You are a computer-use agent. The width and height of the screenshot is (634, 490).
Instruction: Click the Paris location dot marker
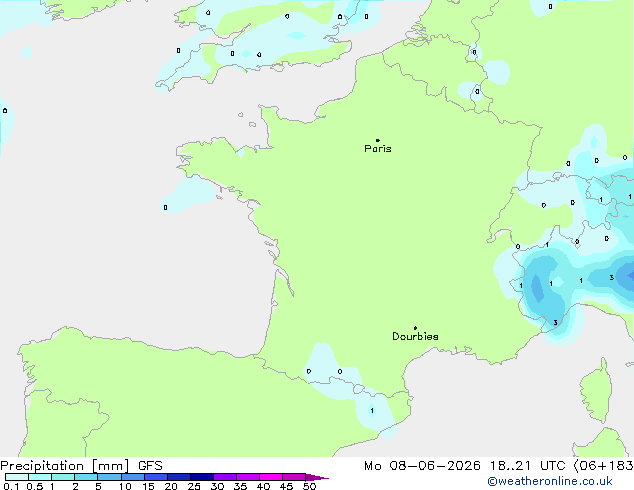click(x=378, y=140)
